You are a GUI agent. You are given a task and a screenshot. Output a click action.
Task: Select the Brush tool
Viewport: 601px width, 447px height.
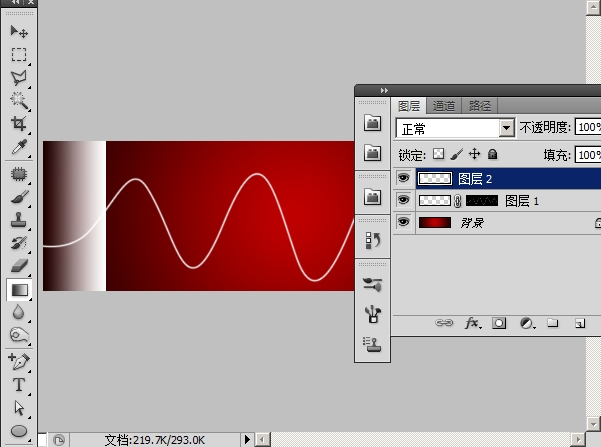coord(19,197)
